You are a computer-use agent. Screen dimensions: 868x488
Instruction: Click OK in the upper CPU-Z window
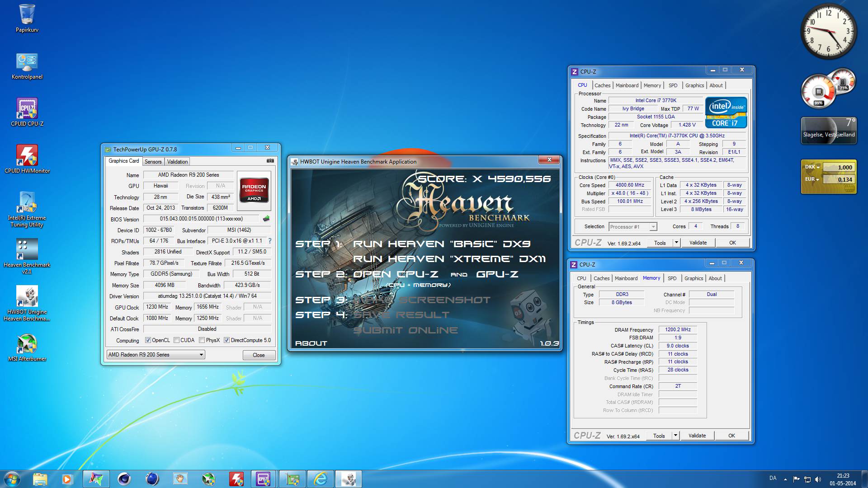click(732, 243)
